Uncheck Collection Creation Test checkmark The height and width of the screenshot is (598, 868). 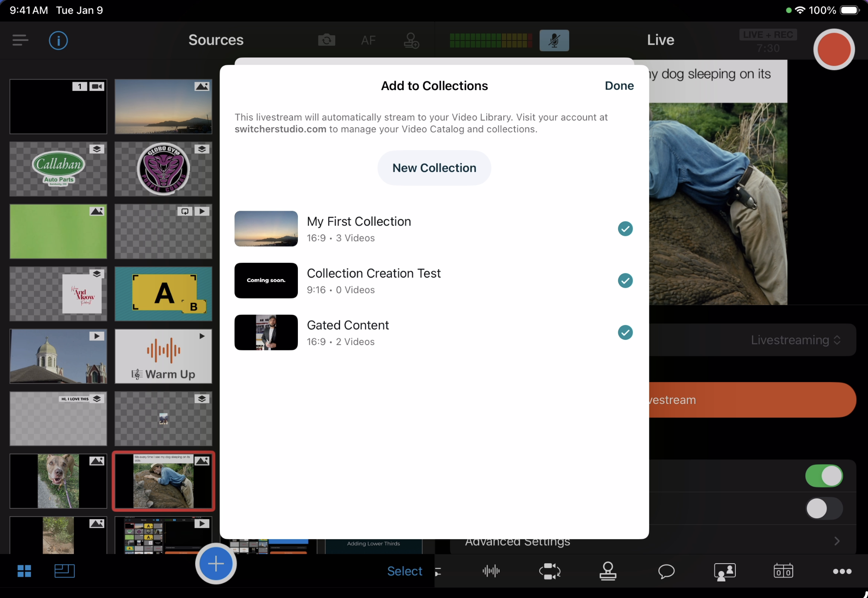625,281
